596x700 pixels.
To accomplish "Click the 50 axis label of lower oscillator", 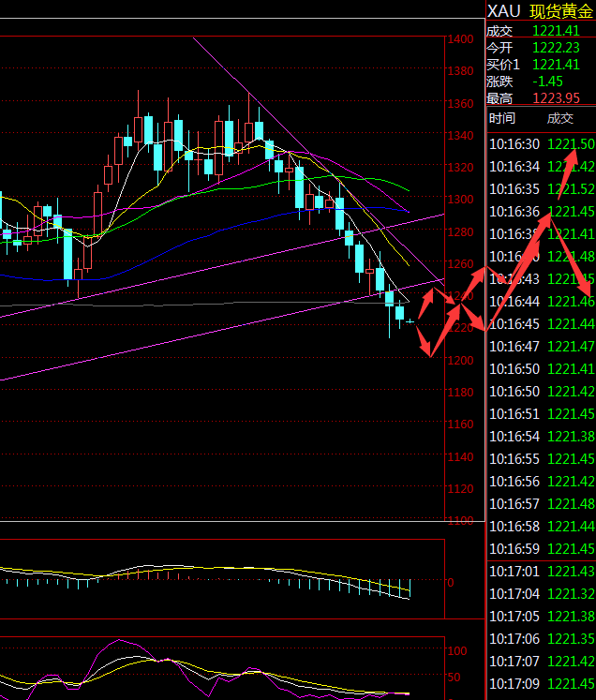I will (454, 678).
